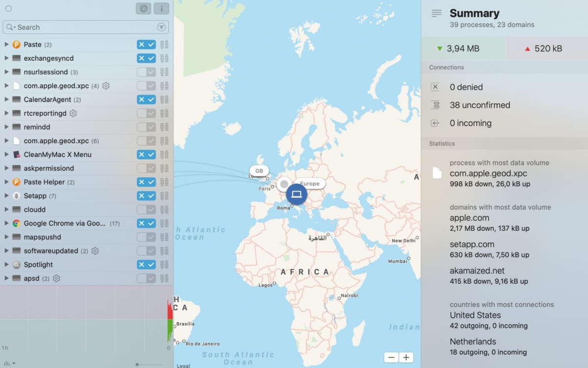Click the Paste app icon
The image size is (588, 368).
16,45
